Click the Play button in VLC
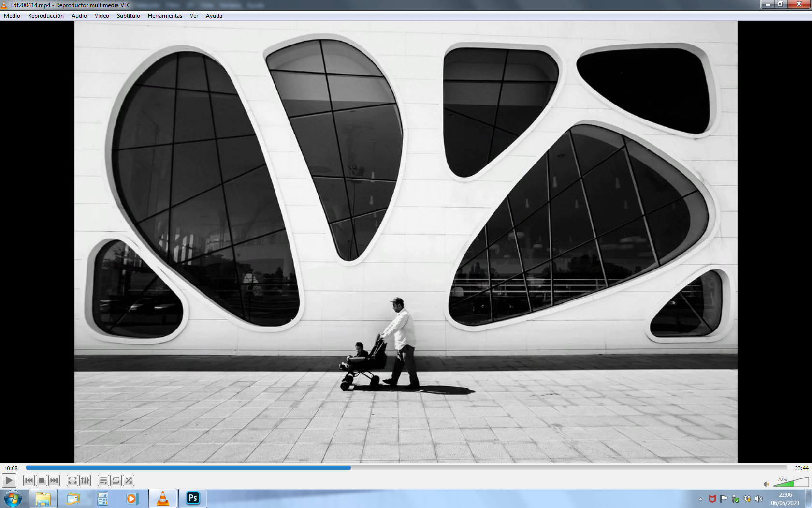 [x=9, y=480]
